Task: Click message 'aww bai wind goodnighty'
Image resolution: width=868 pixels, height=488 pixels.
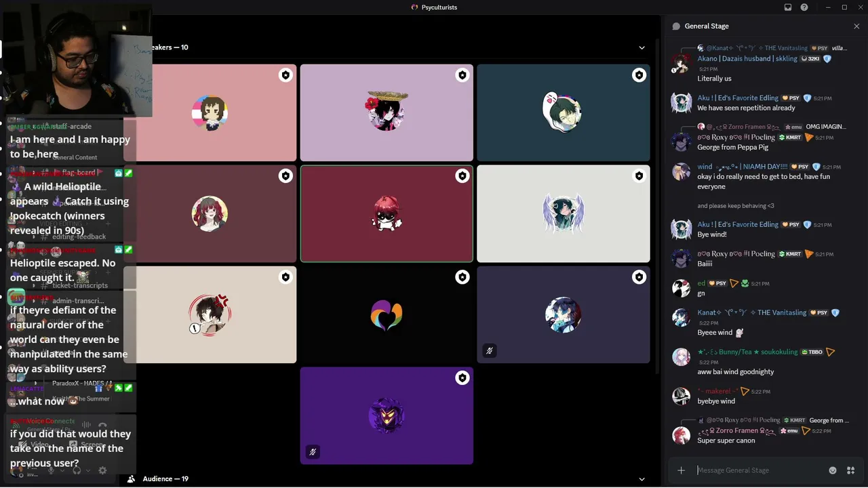Action: [x=735, y=372]
